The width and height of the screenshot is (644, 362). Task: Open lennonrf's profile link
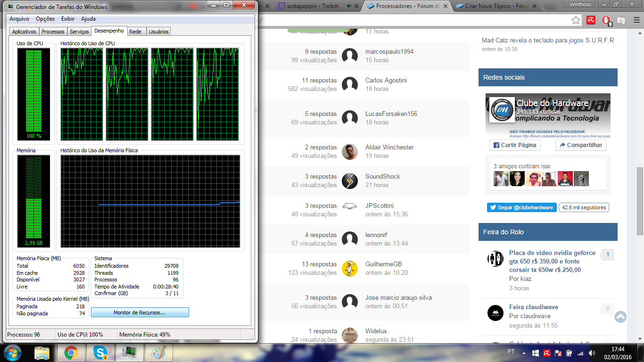click(376, 235)
